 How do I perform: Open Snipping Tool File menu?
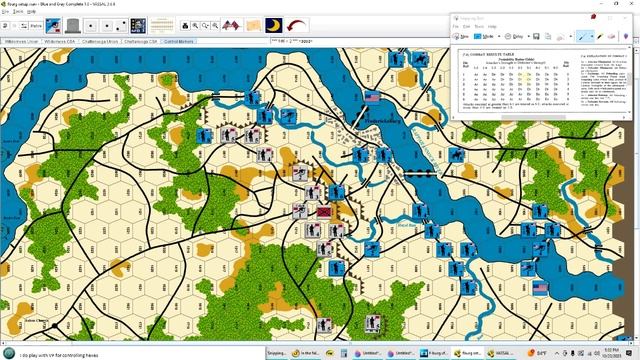pyautogui.click(x=456, y=27)
